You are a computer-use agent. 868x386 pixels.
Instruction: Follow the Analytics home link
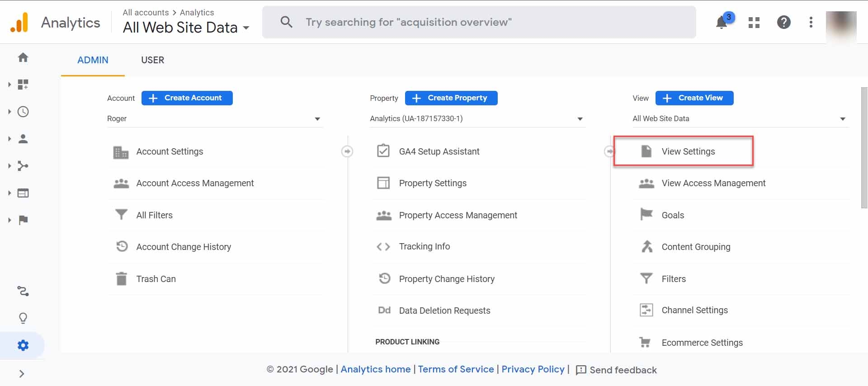tap(375, 369)
